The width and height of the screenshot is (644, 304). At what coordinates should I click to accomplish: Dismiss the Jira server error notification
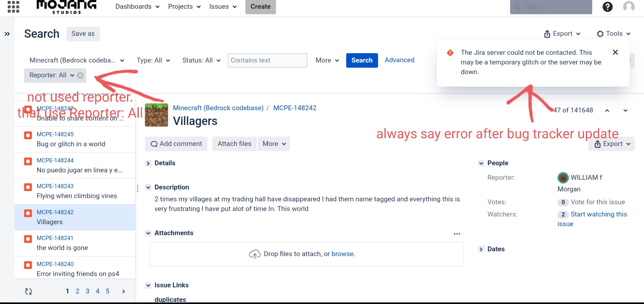[x=615, y=52]
